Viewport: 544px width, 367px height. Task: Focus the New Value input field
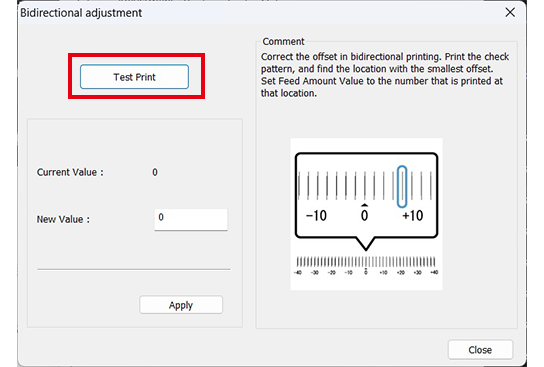tap(191, 219)
